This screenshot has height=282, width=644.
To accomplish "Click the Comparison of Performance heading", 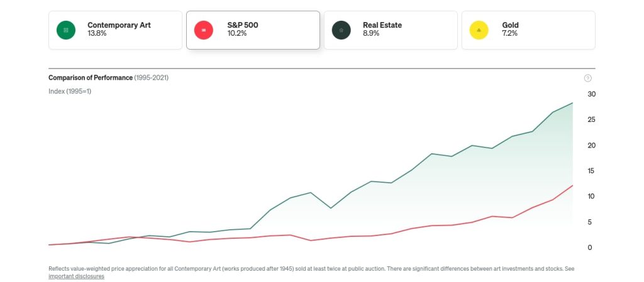I will (x=91, y=78).
